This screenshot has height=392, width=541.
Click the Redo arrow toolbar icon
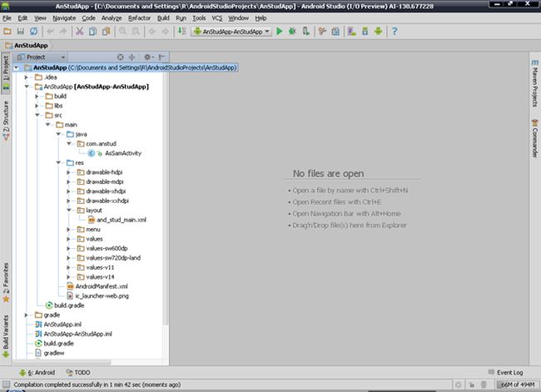63,32
